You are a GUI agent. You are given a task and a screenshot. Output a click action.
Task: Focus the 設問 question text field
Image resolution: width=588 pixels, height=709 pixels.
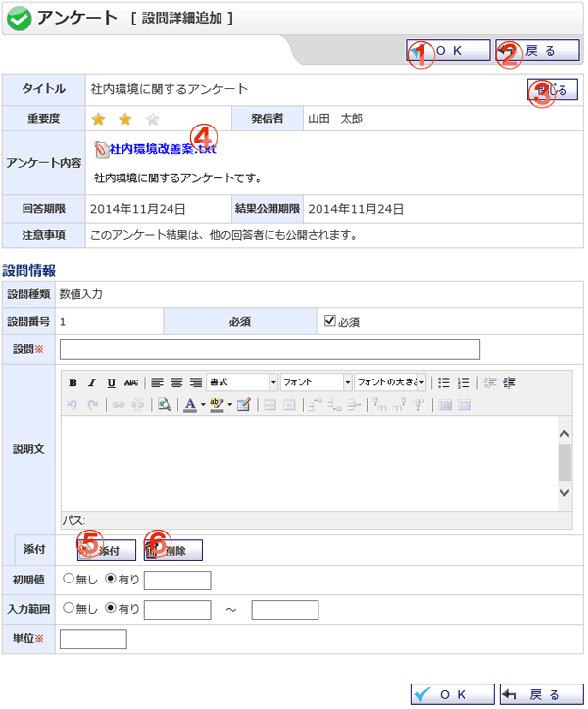[269, 349]
